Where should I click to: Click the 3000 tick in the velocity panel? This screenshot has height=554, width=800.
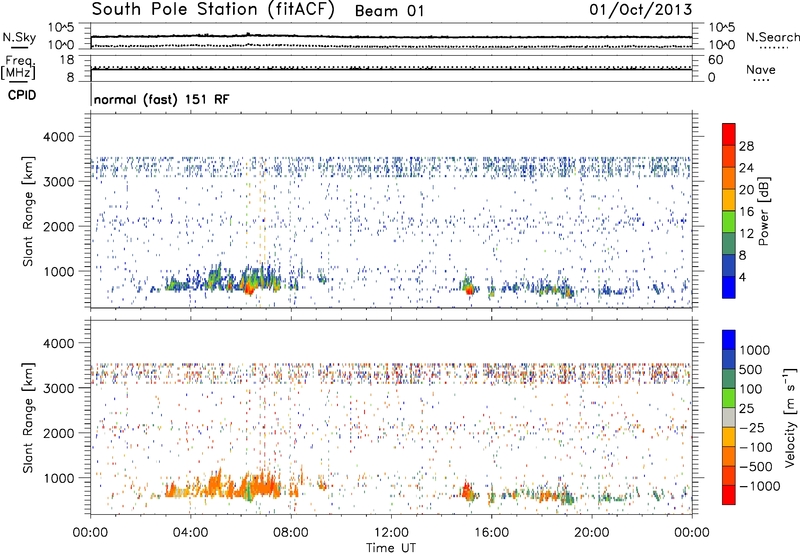(58, 388)
